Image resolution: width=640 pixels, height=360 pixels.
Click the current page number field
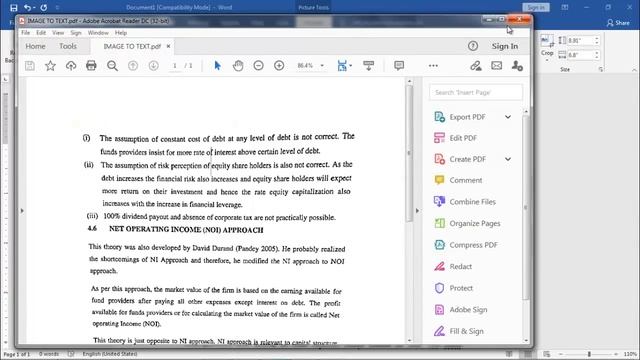[175, 66]
